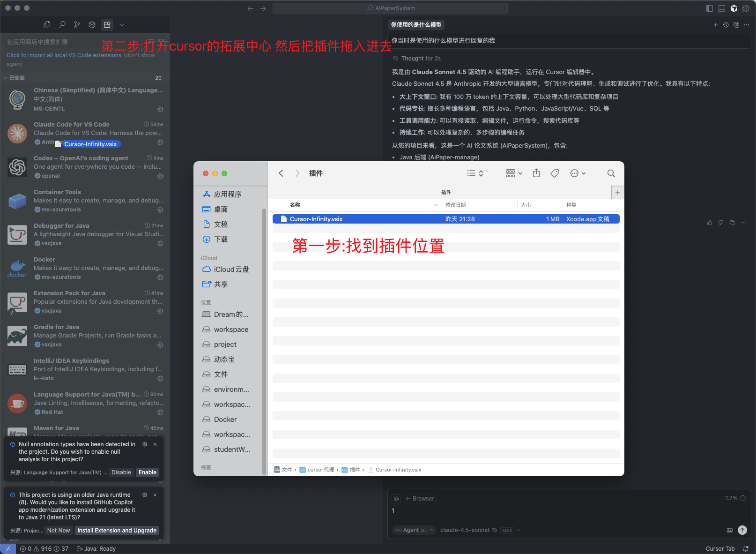
Task: Toggle the bottom panel layout icon
Action: click(722, 8)
